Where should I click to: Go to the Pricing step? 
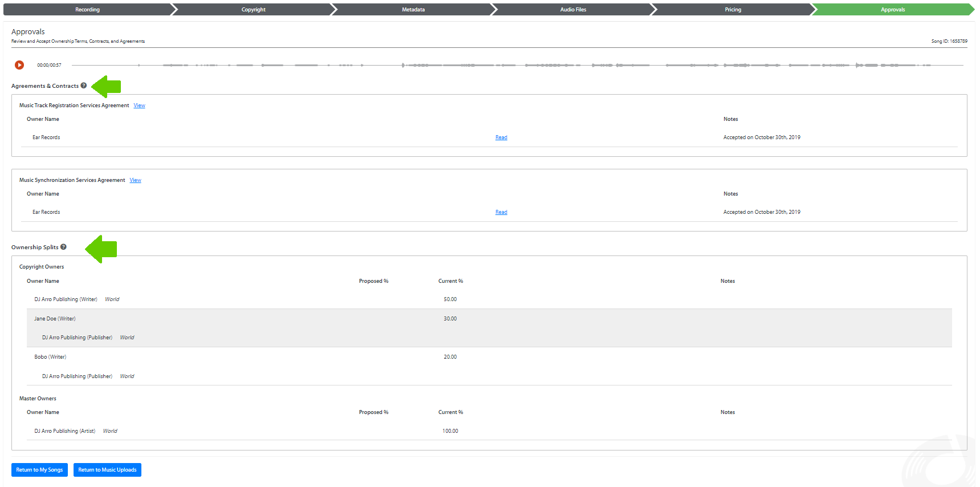pos(733,10)
